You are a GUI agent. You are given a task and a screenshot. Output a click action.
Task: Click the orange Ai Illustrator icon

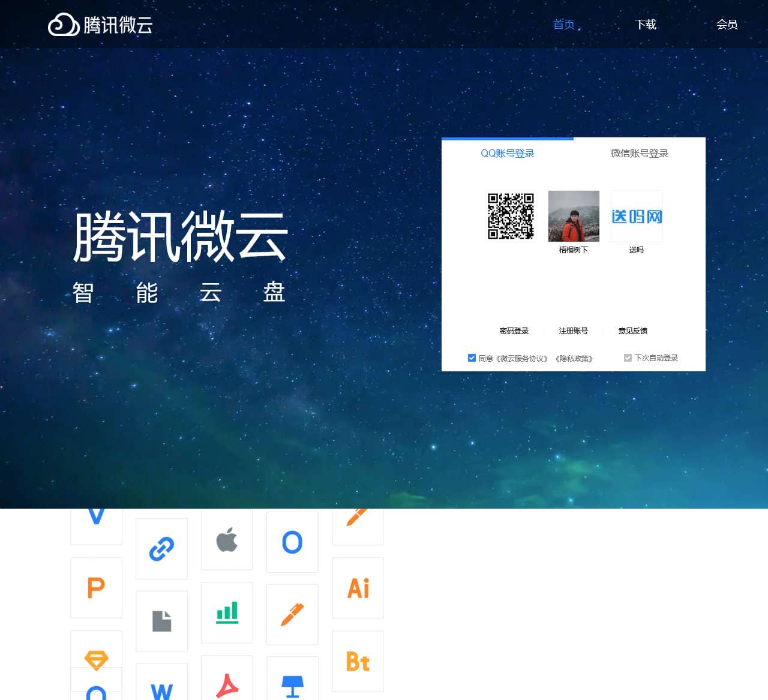coord(358,588)
